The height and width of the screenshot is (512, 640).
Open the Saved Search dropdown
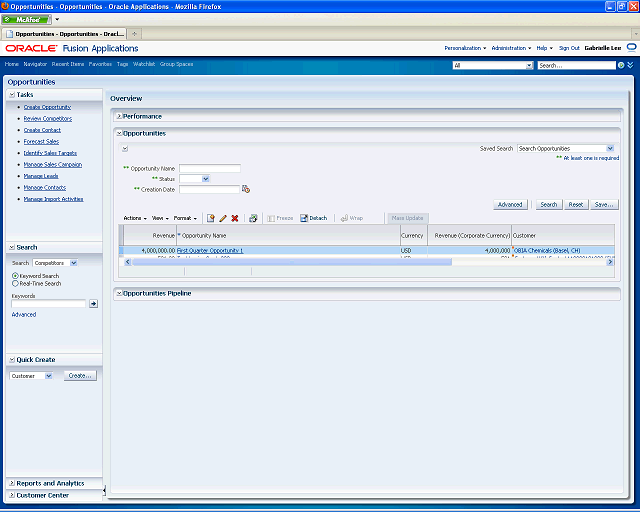point(610,149)
